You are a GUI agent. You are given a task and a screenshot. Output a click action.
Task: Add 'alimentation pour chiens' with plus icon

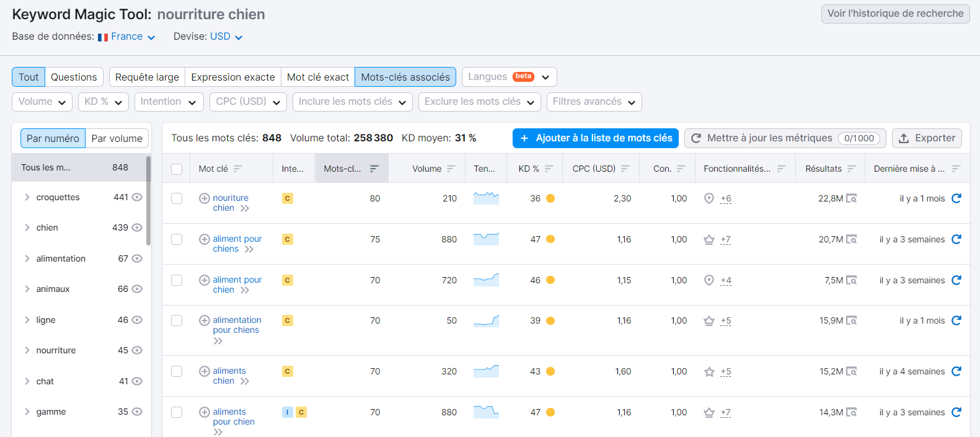click(205, 320)
